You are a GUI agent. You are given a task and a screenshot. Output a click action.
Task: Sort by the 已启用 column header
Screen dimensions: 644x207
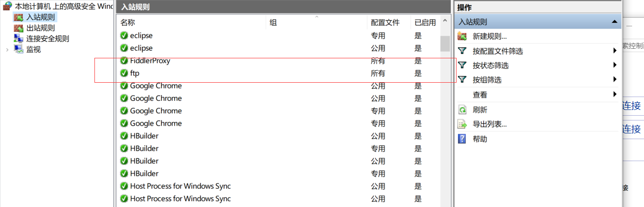pos(425,22)
